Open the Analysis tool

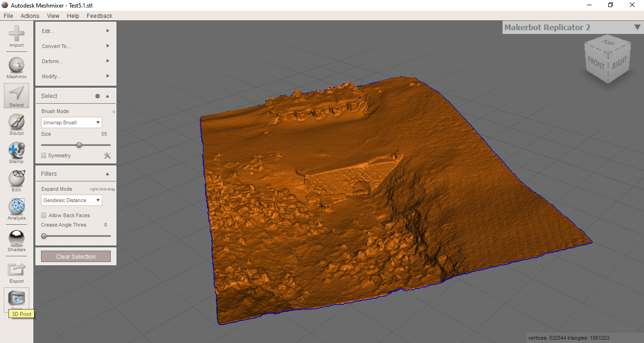tap(17, 210)
